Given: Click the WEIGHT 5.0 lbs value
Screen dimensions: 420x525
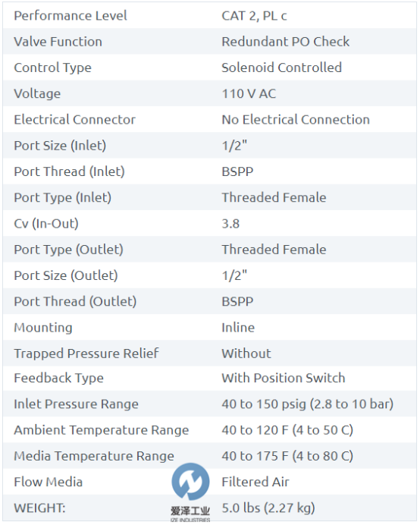Looking at the screenshot, I should [268, 508].
